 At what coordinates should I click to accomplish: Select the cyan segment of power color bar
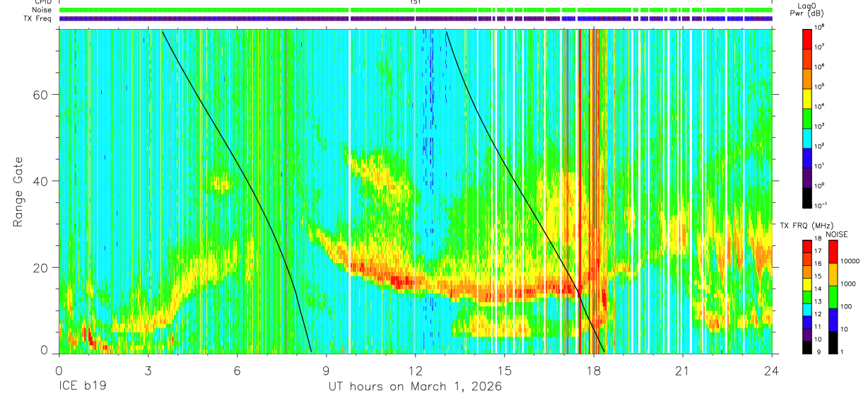point(807,138)
